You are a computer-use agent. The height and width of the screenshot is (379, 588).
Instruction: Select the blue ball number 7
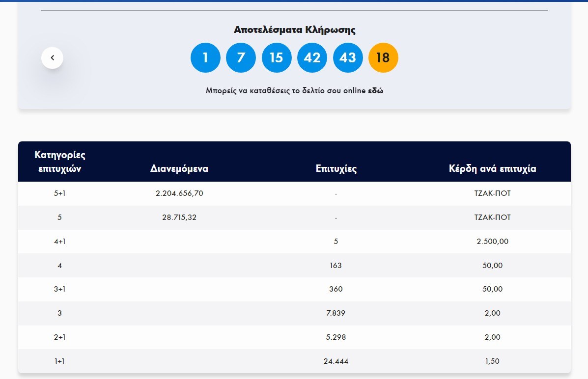coord(241,58)
